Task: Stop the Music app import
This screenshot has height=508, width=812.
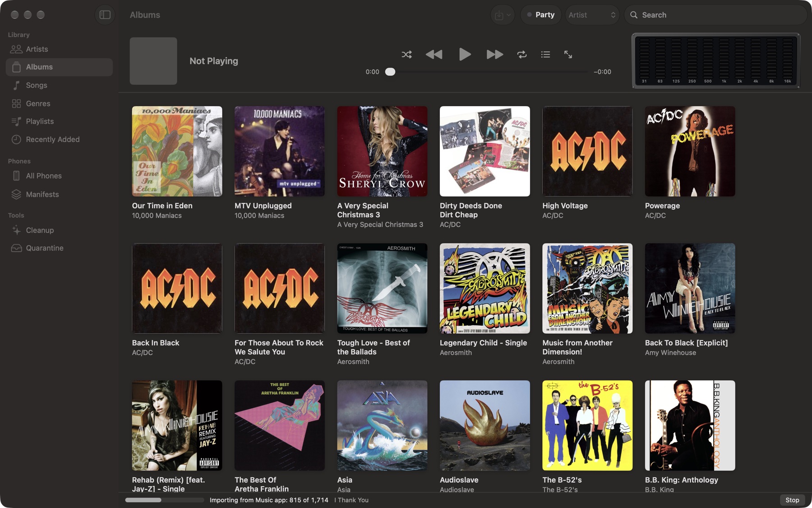Action: point(792,500)
